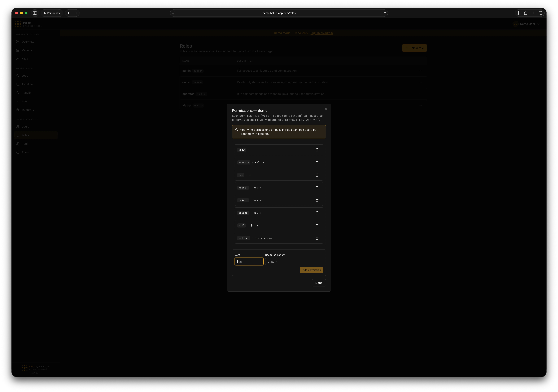This screenshot has width=558, height=392.
Task: Reload the page in Safari
Action: click(385, 13)
